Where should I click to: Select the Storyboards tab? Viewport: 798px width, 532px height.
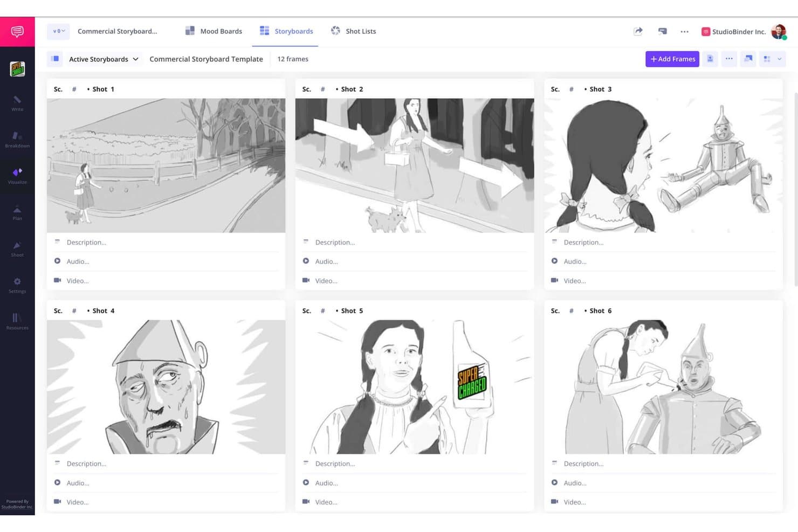pos(286,31)
